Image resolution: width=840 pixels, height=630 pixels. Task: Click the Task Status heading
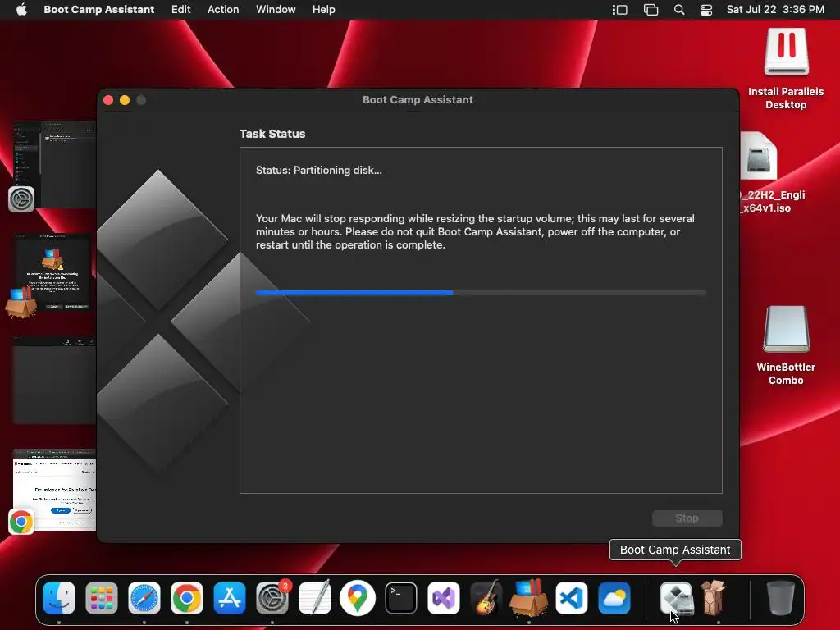tap(272, 134)
